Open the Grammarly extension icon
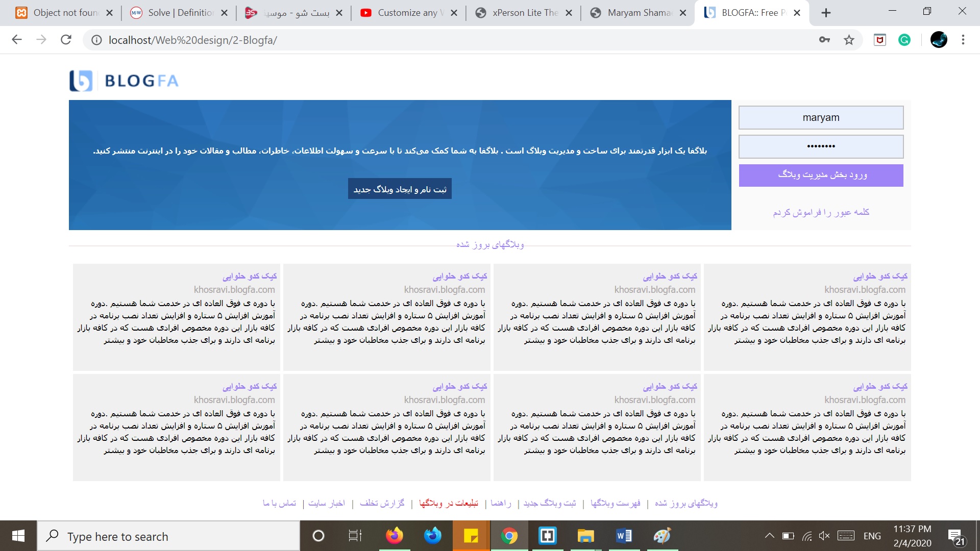The image size is (980, 551). [904, 40]
